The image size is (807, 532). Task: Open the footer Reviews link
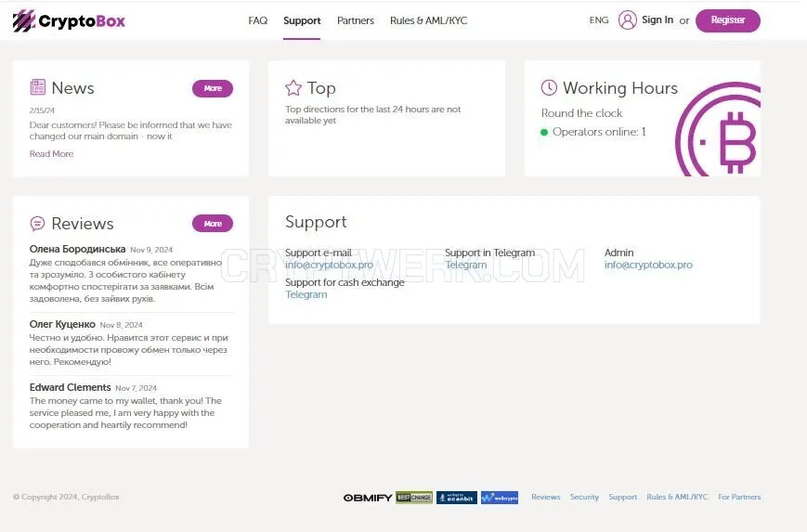coord(545,497)
